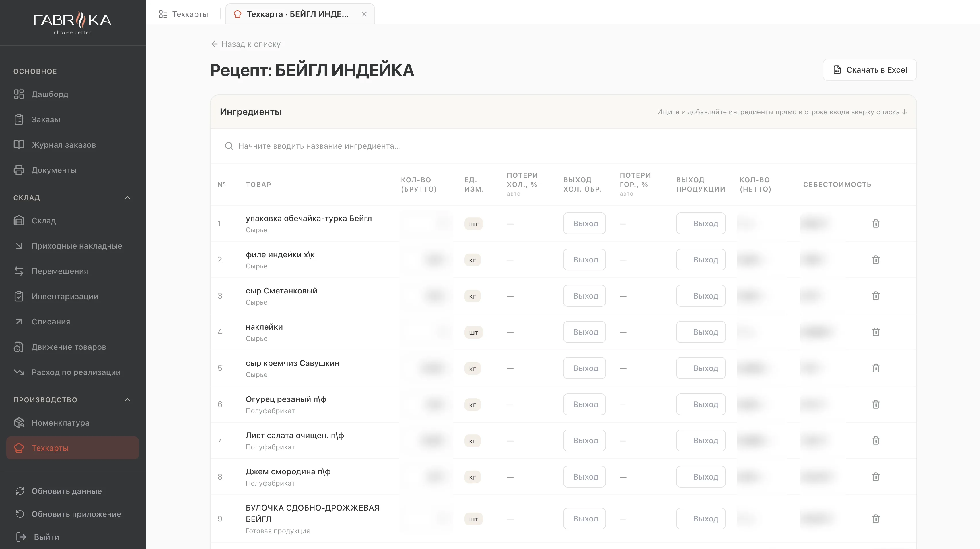Image resolution: width=980 pixels, height=549 pixels.
Task: Go back via Назад к списку
Action: [245, 44]
